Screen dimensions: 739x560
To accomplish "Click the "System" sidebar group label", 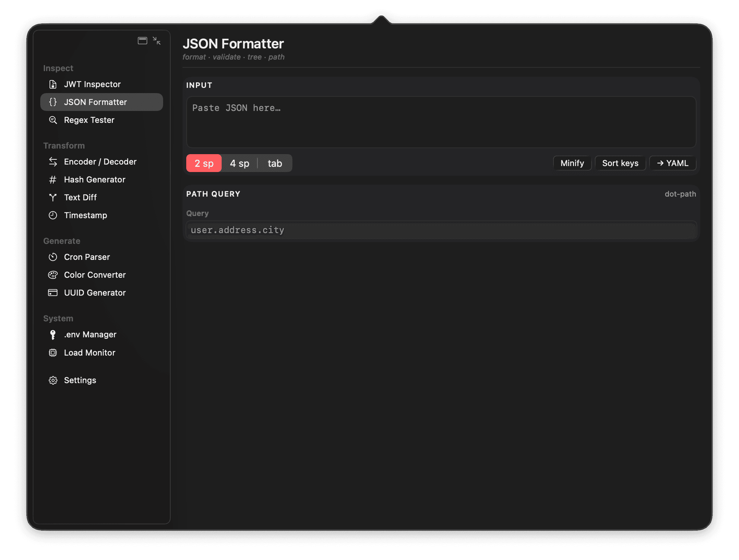I will tap(58, 318).
